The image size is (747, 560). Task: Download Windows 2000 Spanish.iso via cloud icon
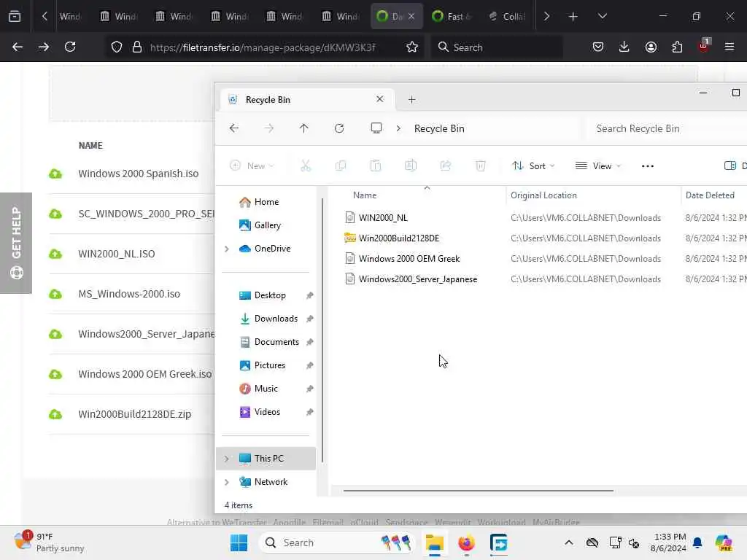pos(55,174)
